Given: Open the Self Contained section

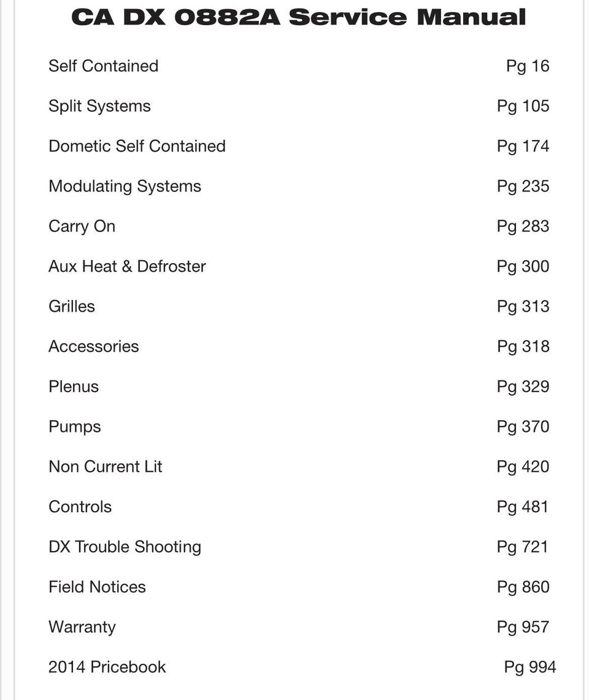Looking at the screenshot, I should [103, 66].
